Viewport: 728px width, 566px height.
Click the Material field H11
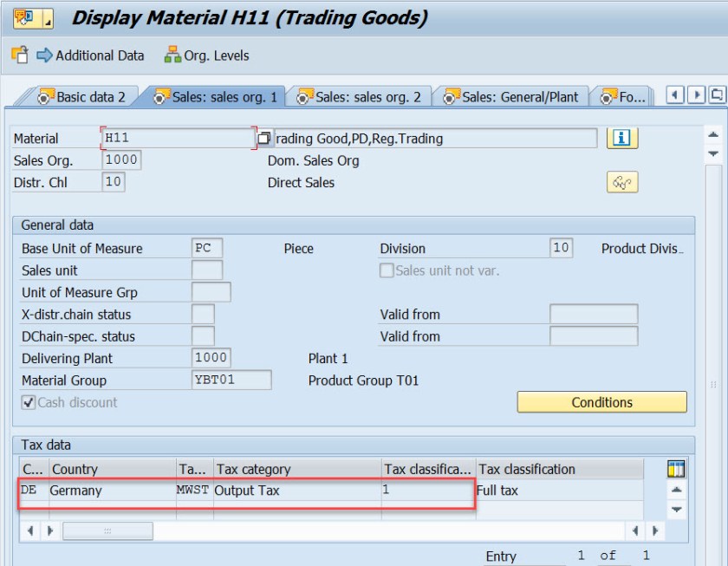tap(179, 138)
